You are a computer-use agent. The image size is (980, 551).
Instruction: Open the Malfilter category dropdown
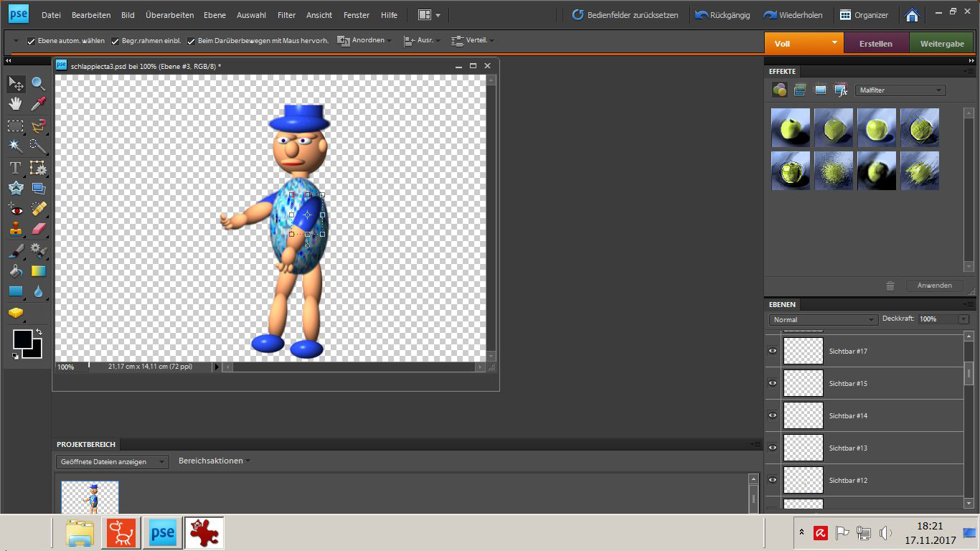(x=900, y=90)
